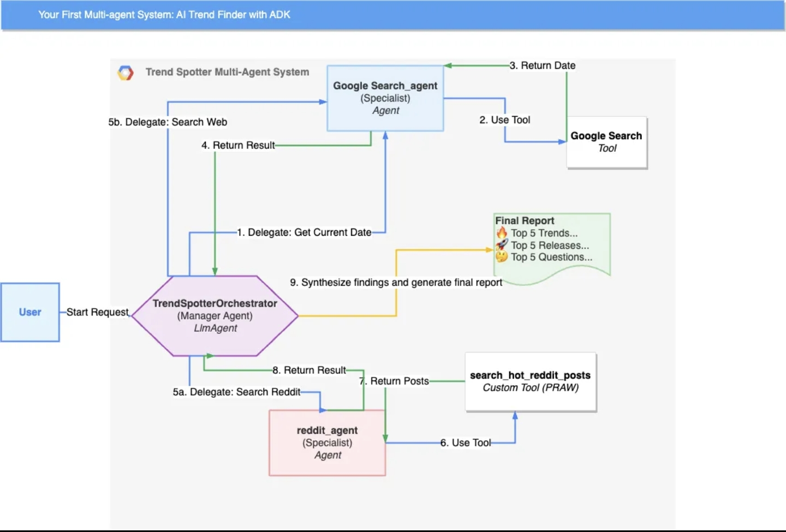Click the "Final Report" heading
The width and height of the screenshot is (786, 532).
coord(525,220)
